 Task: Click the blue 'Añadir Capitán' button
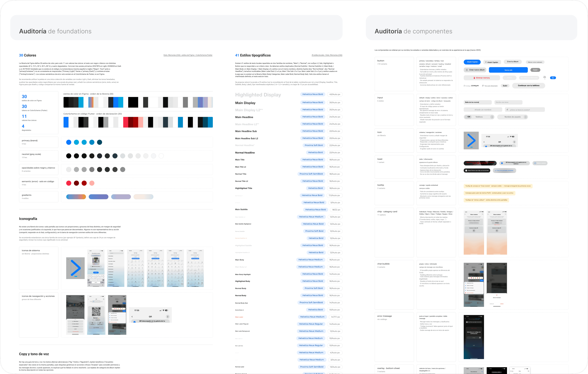pyautogui.click(x=472, y=62)
